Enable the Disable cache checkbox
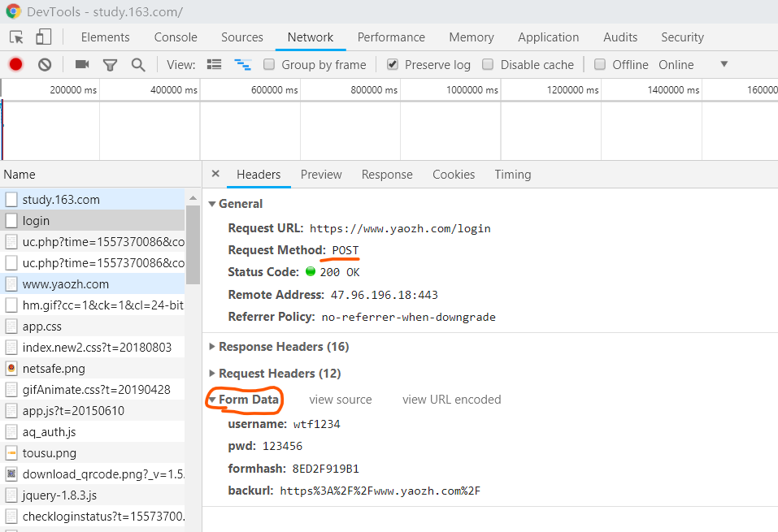Viewport: 778px width, 532px height. coord(488,64)
